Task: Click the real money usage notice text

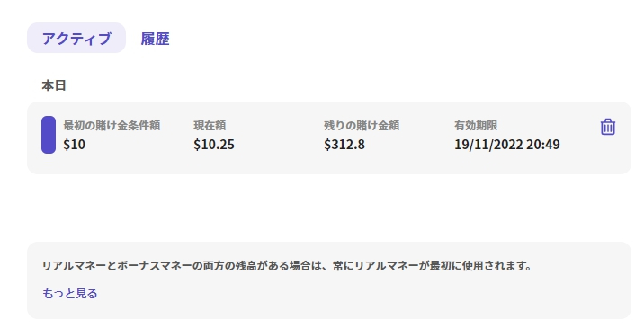Action: point(286,266)
